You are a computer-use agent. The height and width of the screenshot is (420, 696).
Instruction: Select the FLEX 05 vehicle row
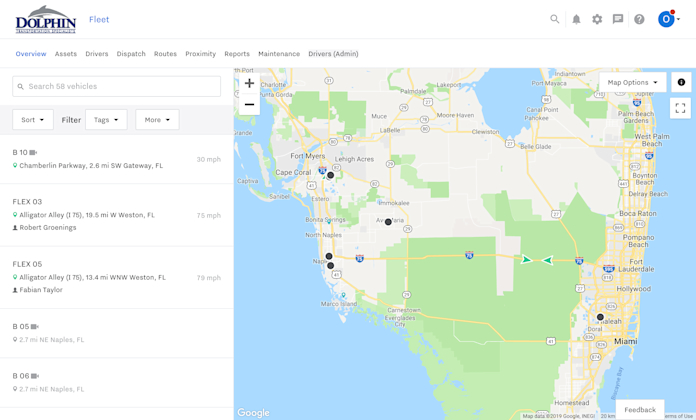tap(117, 277)
